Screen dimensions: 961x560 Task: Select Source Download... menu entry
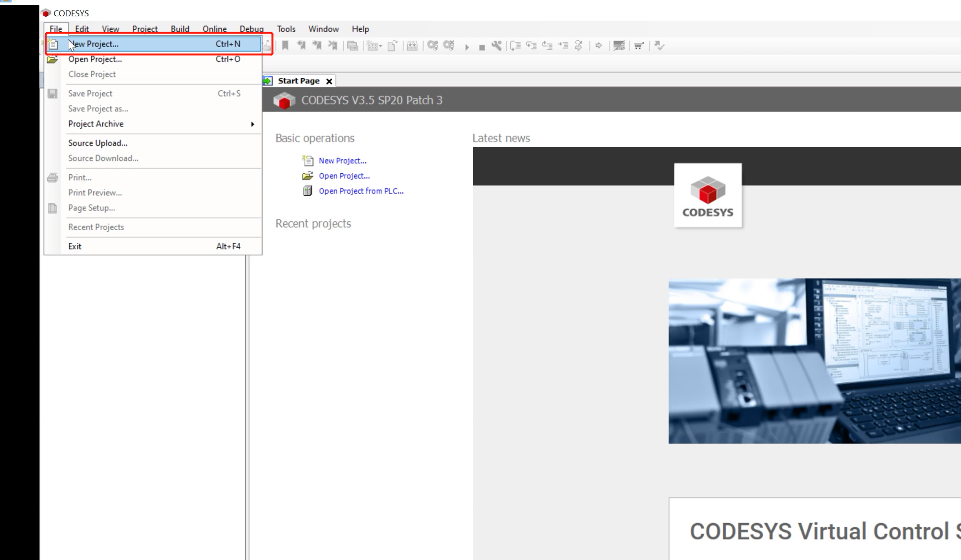154,158
